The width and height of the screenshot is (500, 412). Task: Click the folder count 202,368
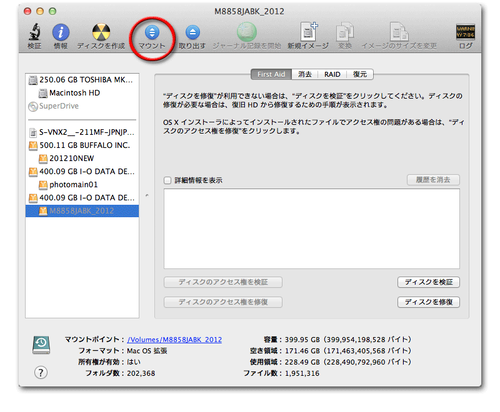[x=141, y=374]
